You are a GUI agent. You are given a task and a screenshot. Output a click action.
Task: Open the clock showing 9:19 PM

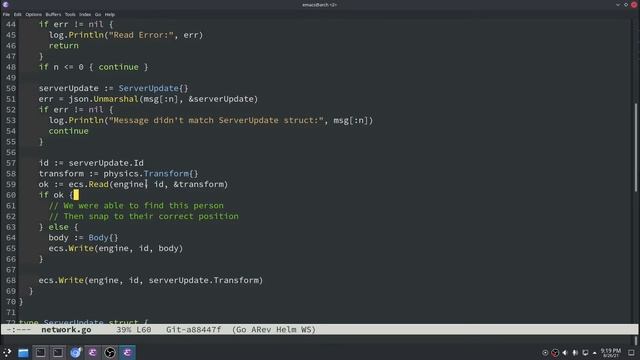click(611, 353)
